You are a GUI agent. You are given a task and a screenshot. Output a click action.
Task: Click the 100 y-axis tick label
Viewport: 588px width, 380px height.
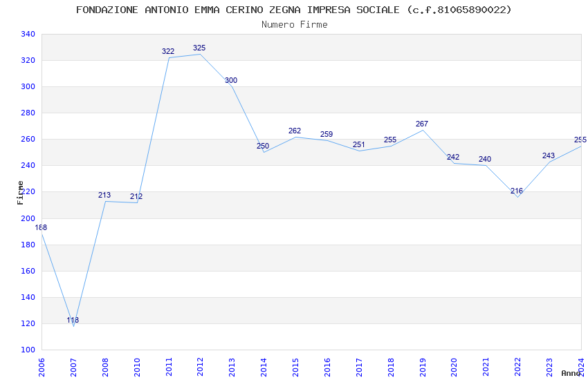pyautogui.click(x=28, y=350)
